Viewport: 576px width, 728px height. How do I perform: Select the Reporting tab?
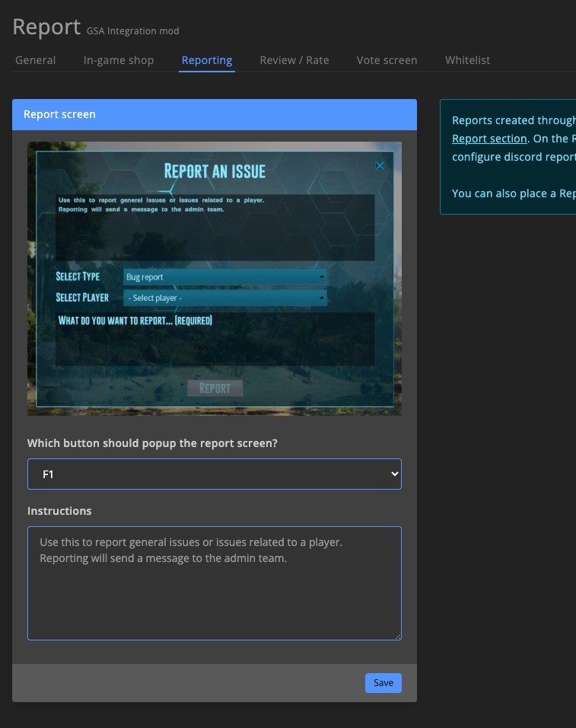point(207,60)
